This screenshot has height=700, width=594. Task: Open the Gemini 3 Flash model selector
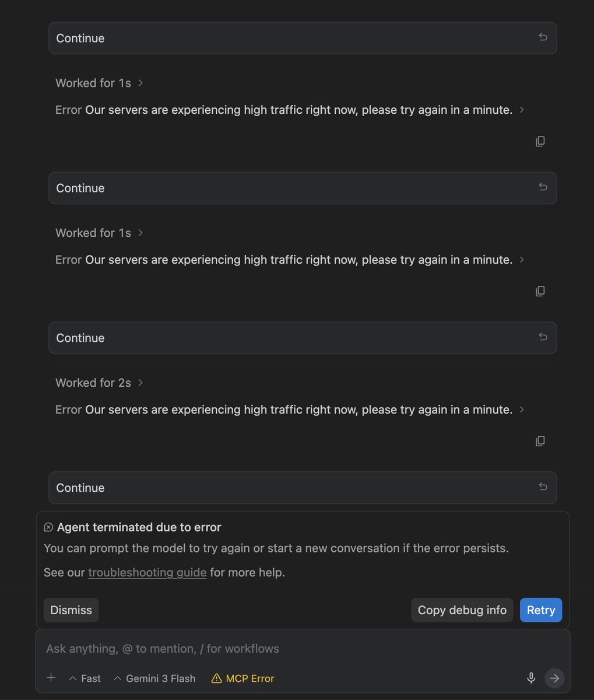[154, 678]
